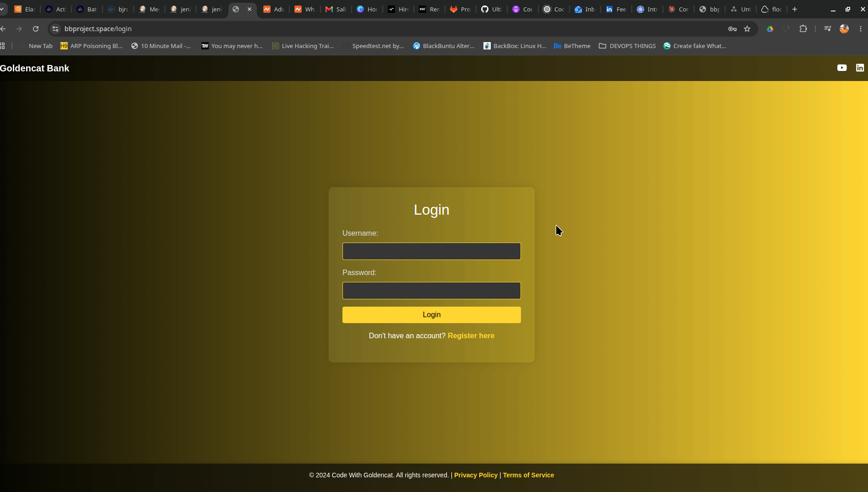Viewport: 868px width, 492px height.
Task: Open the 'BeTheme' bookmark
Action: point(572,46)
